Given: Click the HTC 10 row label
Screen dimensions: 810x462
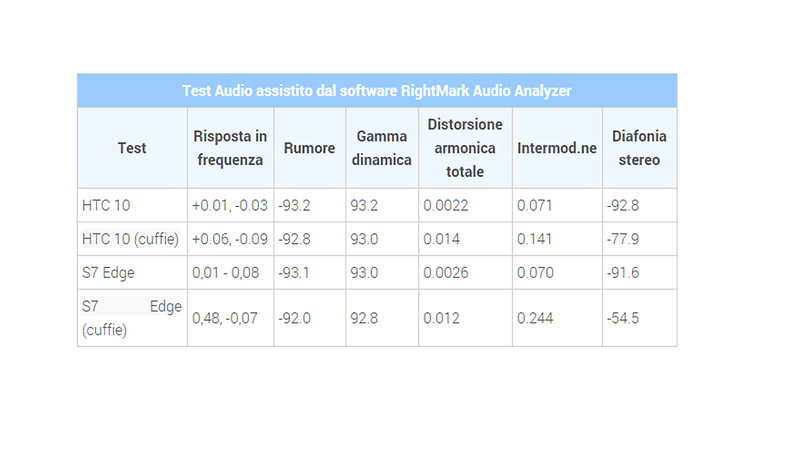Looking at the screenshot, I should point(106,206).
